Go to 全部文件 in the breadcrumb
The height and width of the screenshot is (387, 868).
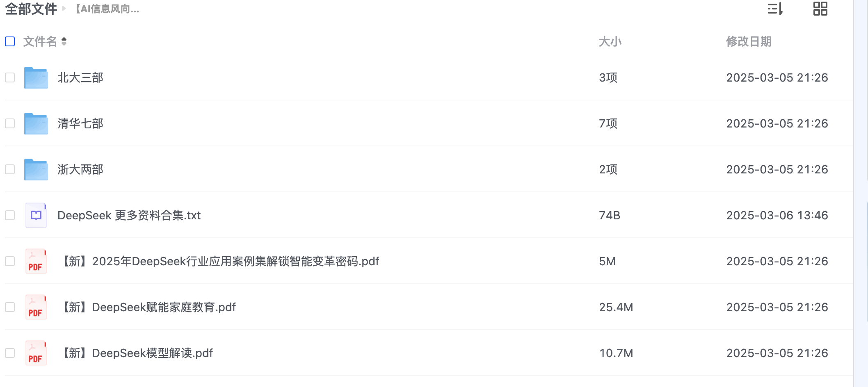coord(31,9)
